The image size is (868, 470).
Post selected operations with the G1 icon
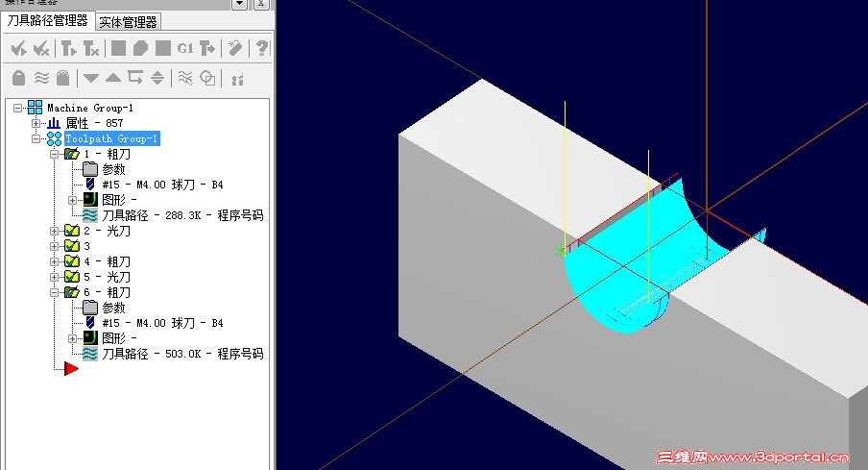pyautogui.click(x=185, y=49)
